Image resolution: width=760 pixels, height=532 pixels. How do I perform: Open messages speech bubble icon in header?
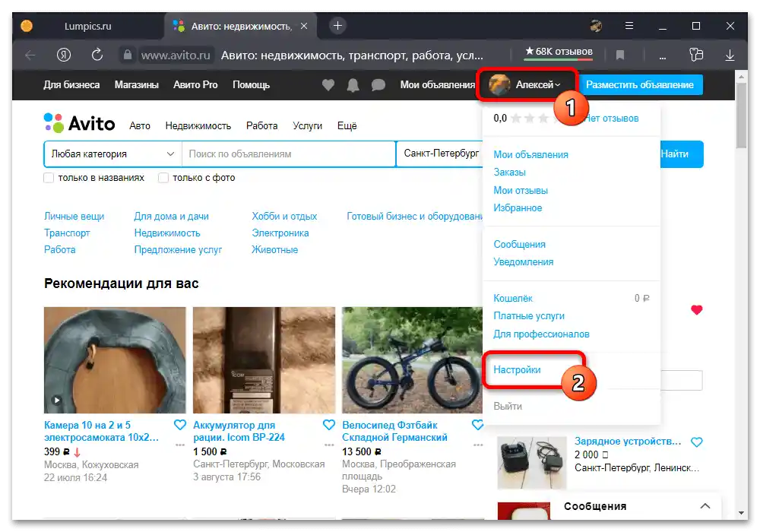[378, 85]
